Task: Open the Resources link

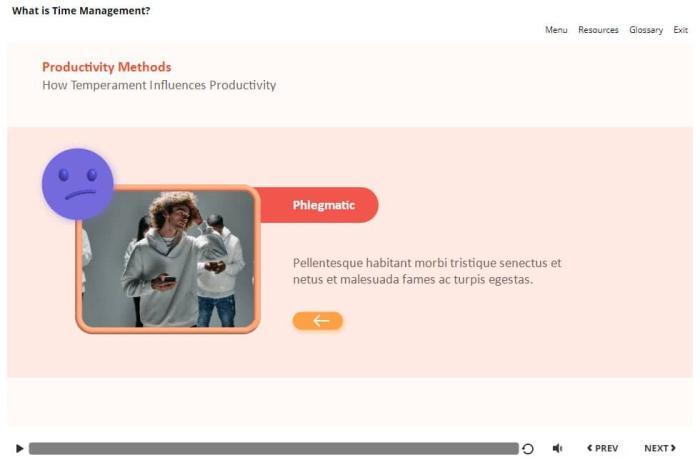Action: (x=598, y=30)
